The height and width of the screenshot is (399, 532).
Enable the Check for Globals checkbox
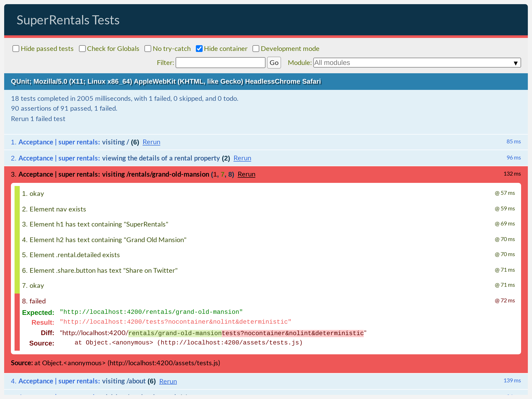click(x=82, y=49)
